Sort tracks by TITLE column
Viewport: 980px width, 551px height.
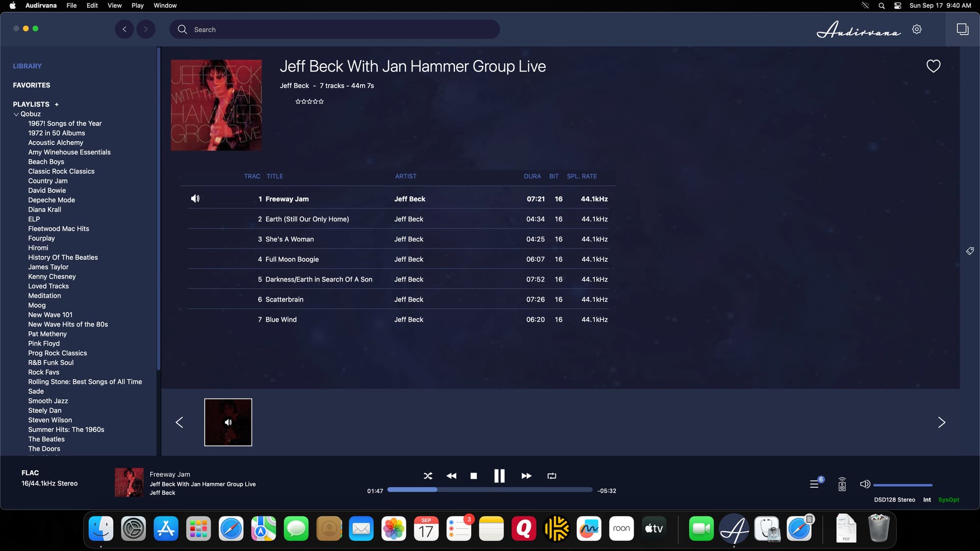[x=275, y=176]
